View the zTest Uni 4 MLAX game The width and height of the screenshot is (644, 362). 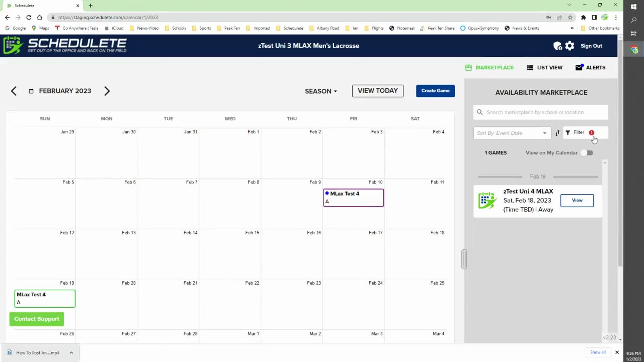tap(577, 200)
